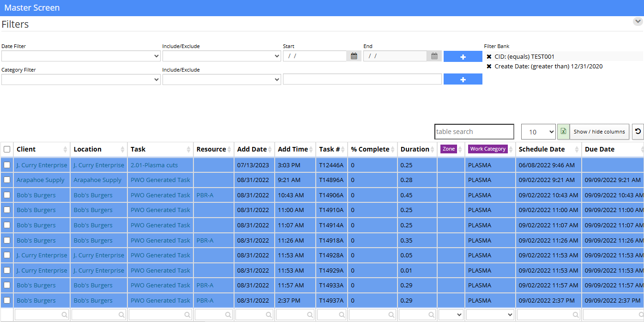Check the Arapahoe Supply row checkbox
Image resolution: width=644 pixels, height=322 pixels.
7,180
